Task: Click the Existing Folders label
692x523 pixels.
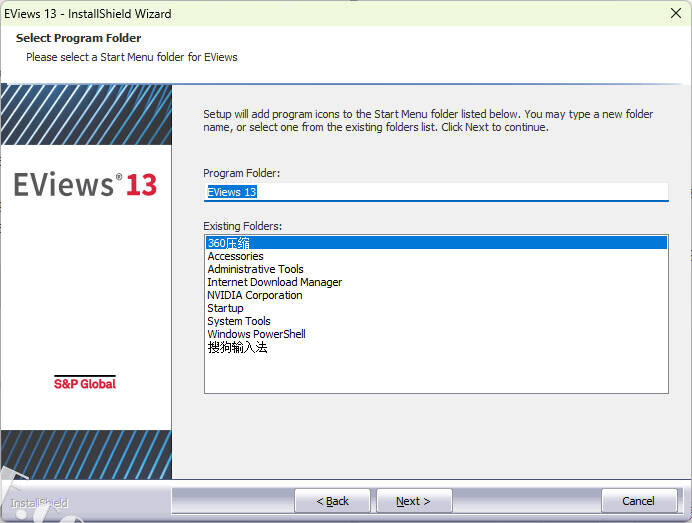Action: pyautogui.click(x=242, y=226)
